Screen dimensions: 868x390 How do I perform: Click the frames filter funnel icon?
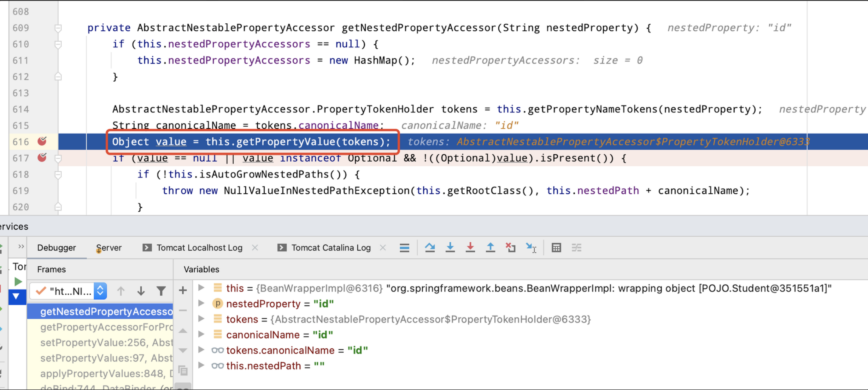pyautogui.click(x=161, y=291)
